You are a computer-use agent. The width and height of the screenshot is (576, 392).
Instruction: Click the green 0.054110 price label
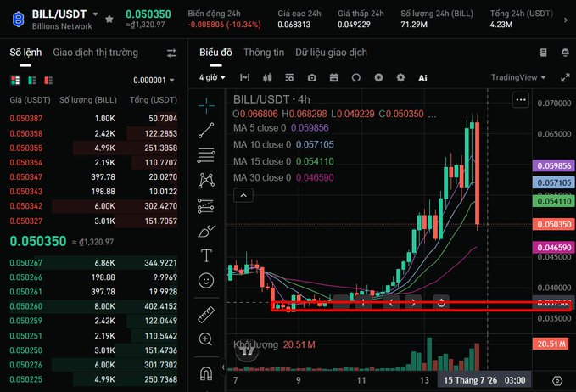click(554, 201)
